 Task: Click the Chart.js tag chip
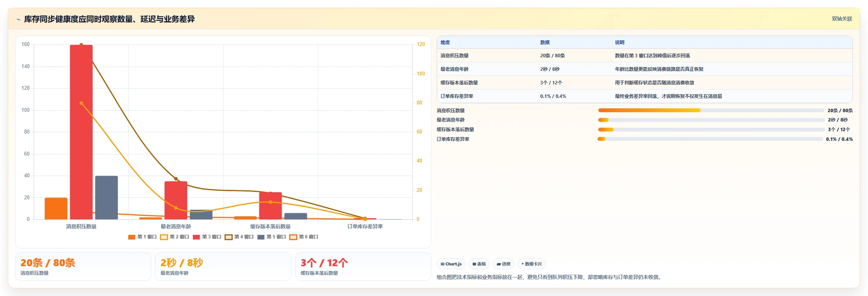(451, 264)
